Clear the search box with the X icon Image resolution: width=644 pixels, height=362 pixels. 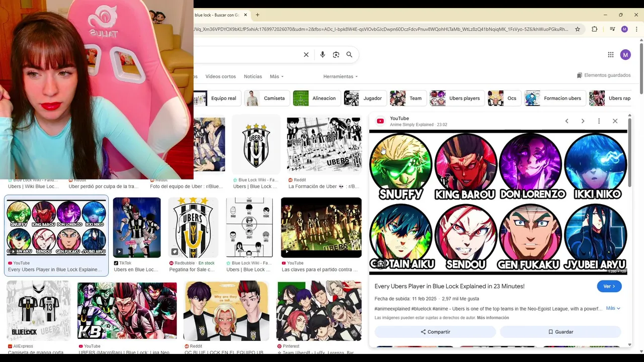click(306, 55)
